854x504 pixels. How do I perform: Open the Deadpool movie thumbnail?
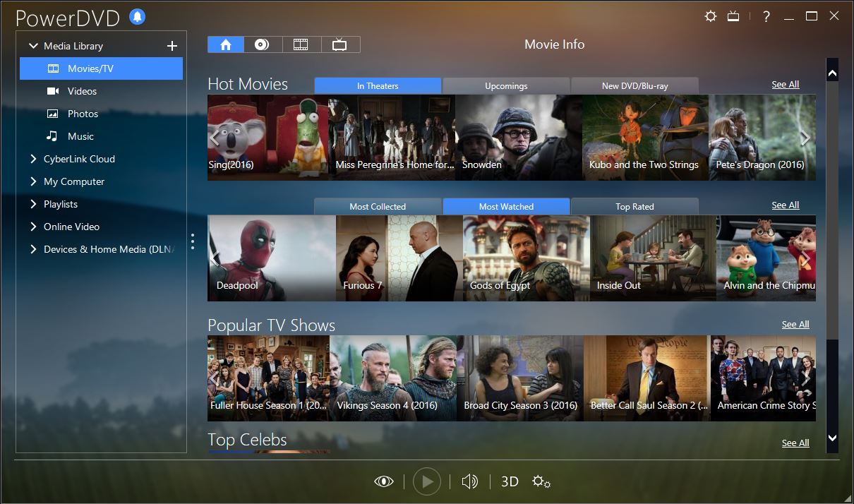click(x=272, y=258)
